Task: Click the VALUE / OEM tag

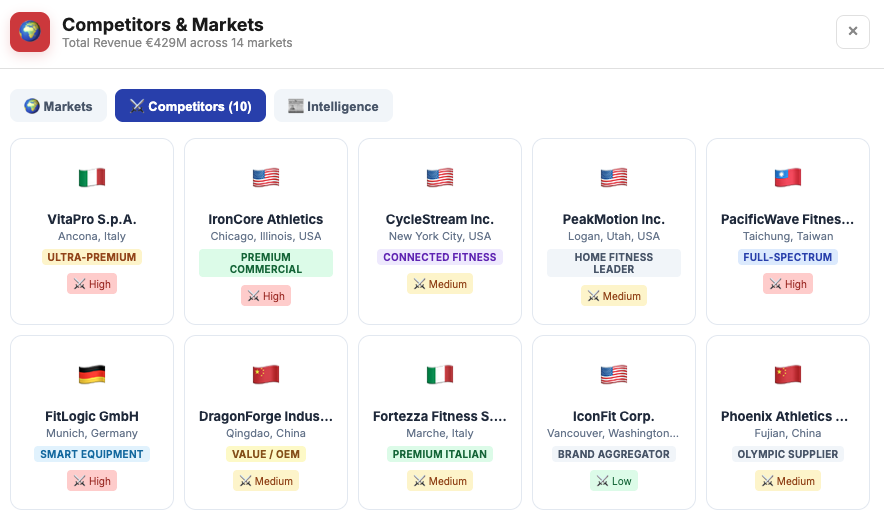Action: click(x=266, y=454)
